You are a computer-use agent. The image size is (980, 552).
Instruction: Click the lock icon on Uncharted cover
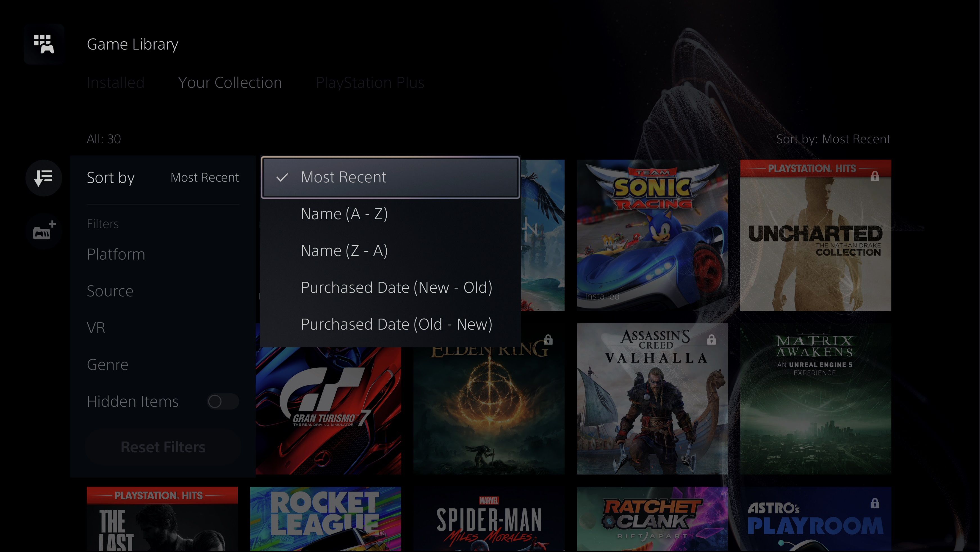coord(875,176)
